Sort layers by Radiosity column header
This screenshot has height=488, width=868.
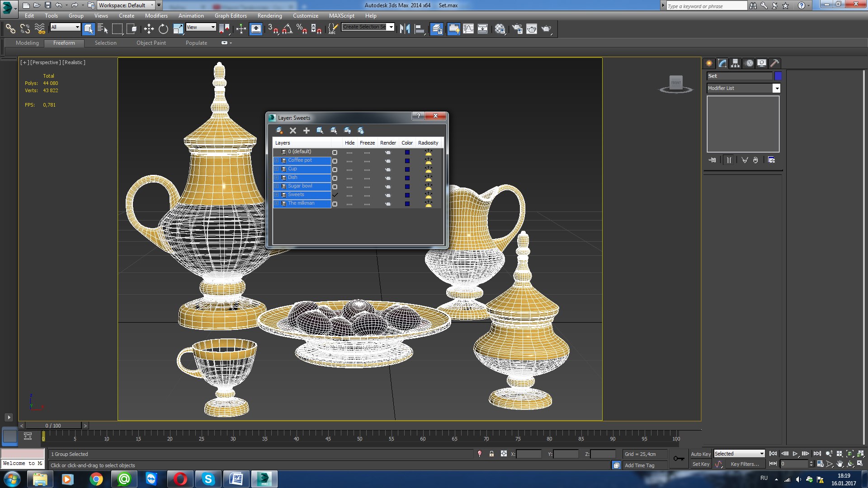428,143
